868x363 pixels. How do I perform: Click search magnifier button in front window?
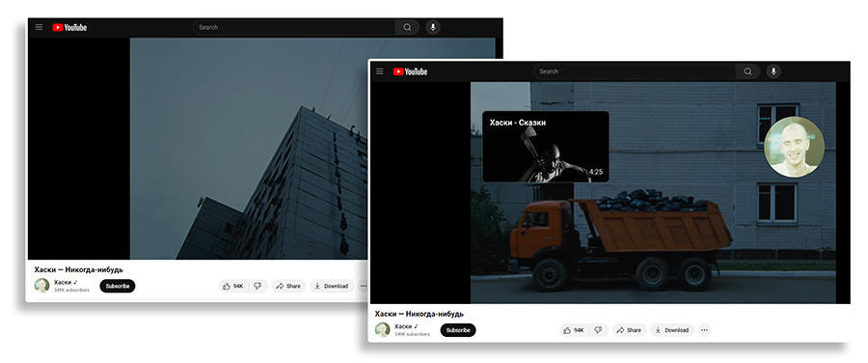[747, 71]
